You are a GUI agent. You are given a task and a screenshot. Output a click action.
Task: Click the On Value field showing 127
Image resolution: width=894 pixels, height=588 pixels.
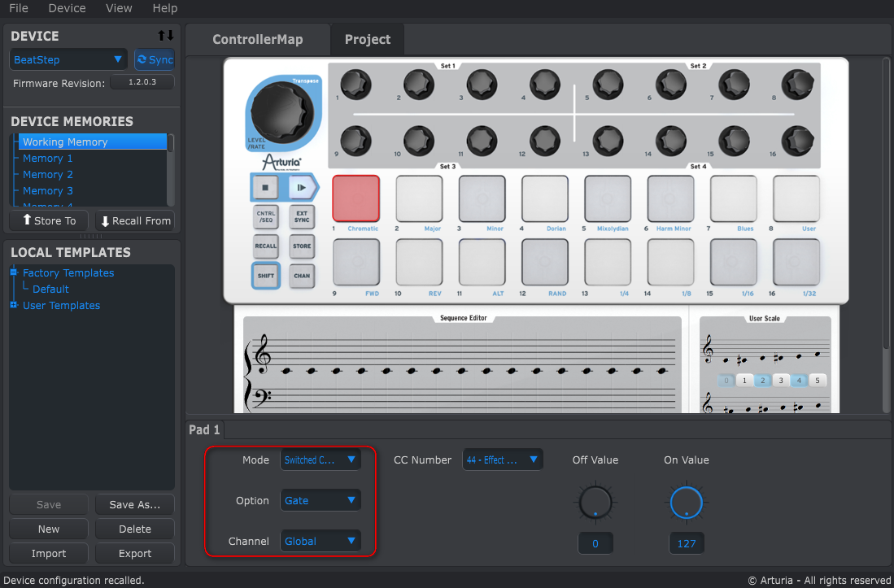tap(687, 543)
